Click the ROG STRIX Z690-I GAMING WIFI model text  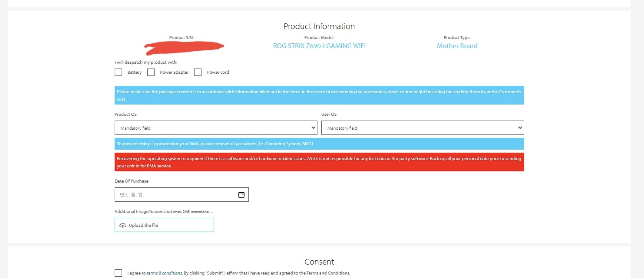[319, 46]
